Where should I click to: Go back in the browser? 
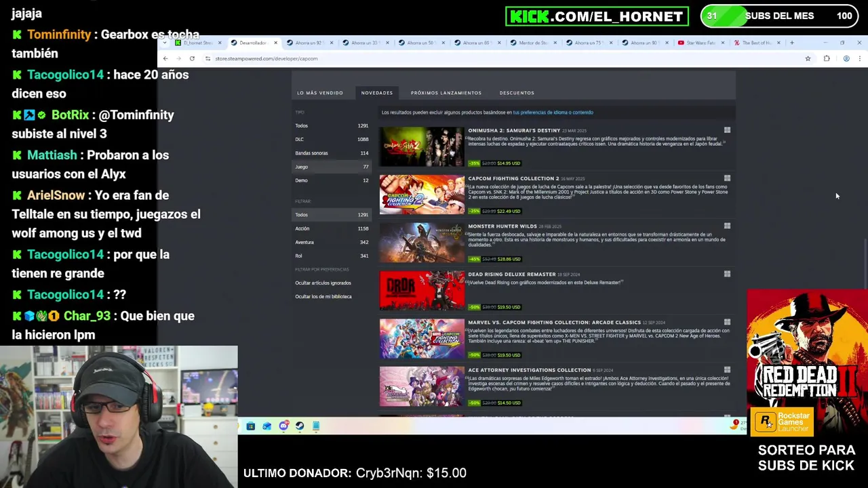(165, 59)
